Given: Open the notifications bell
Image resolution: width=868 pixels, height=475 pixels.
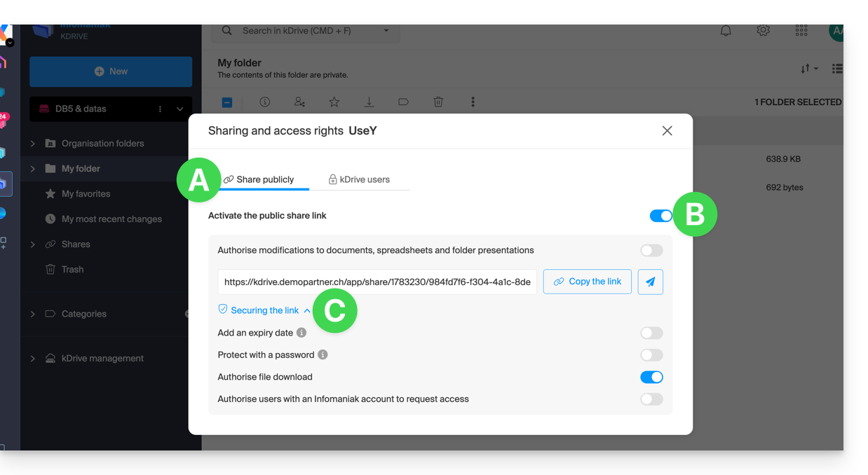Looking at the screenshot, I should coord(726,31).
